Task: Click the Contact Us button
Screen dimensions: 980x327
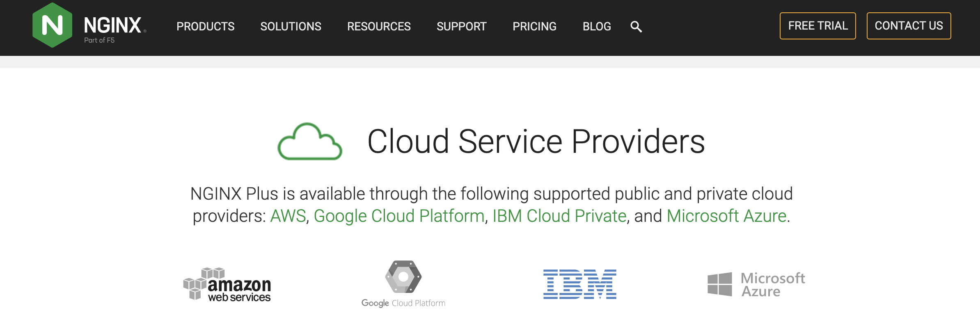Action: 909,26
